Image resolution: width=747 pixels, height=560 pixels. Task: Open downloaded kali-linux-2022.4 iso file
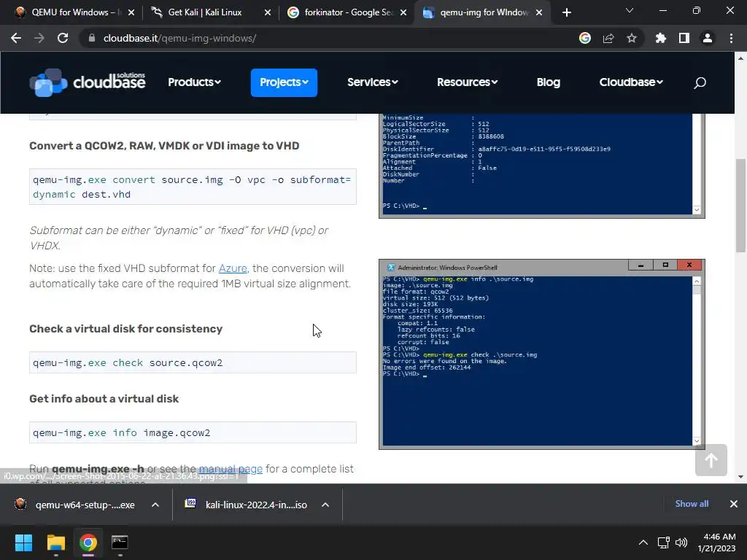(247, 505)
